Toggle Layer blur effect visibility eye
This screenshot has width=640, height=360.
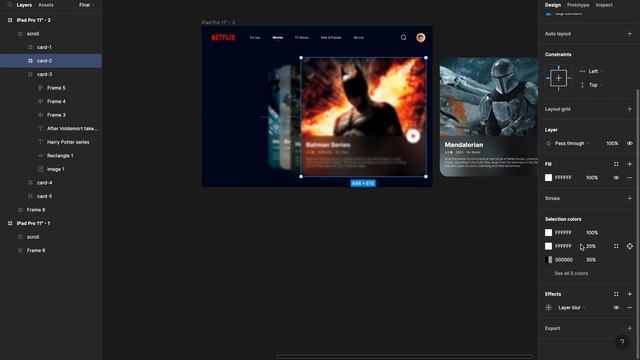(616, 308)
